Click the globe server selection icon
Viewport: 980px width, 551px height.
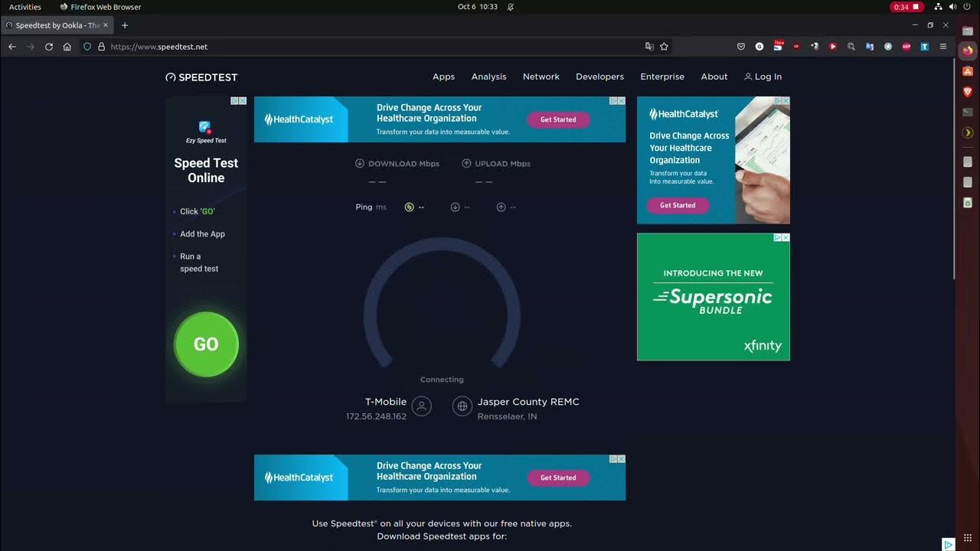pyautogui.click(x=462, y=406)
